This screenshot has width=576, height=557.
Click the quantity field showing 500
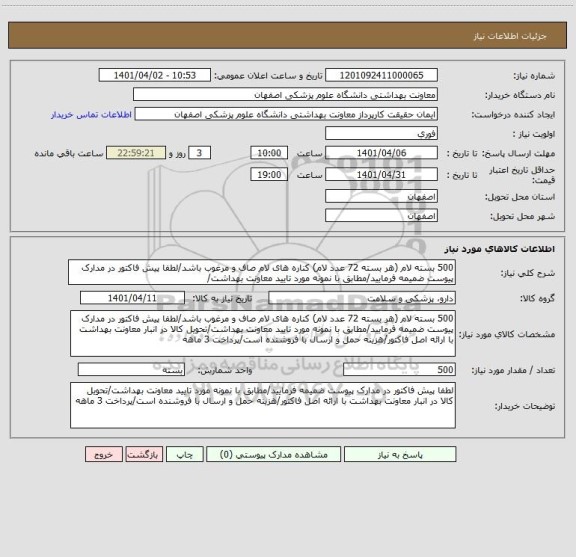tap(399, 370)
